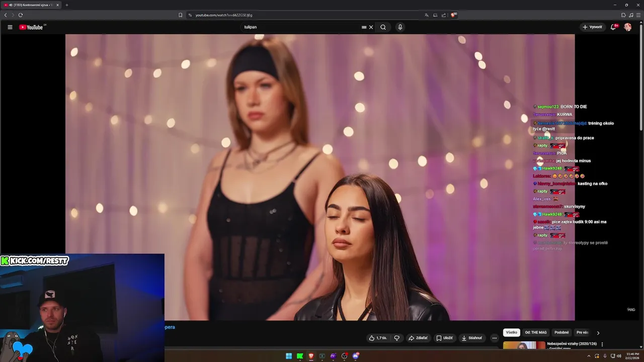
Task: Reload the page with the refresh icon
Action: (x=21, y=15)
